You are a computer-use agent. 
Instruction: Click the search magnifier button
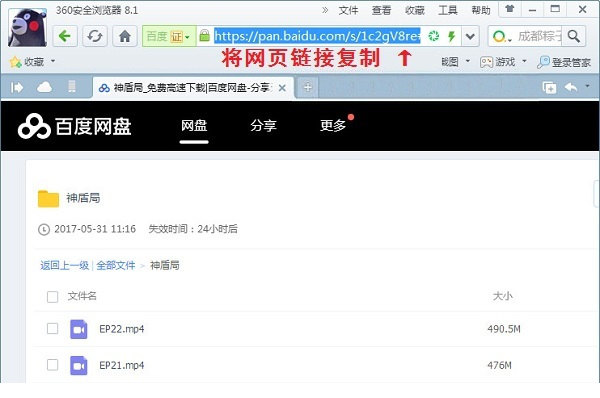[x=574, y=36]
